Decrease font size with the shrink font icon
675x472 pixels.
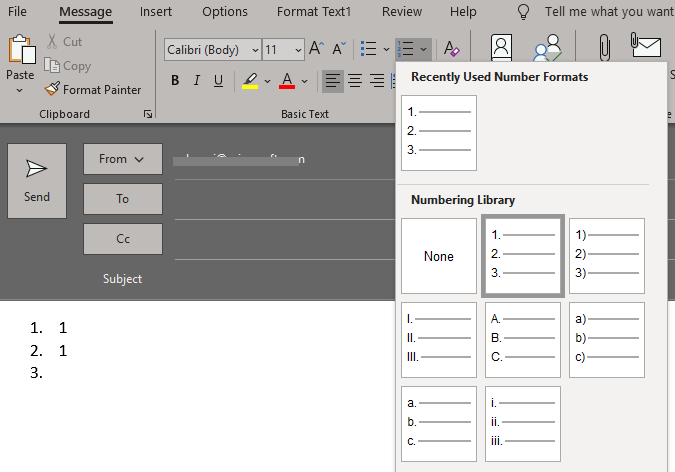(339, 48)
